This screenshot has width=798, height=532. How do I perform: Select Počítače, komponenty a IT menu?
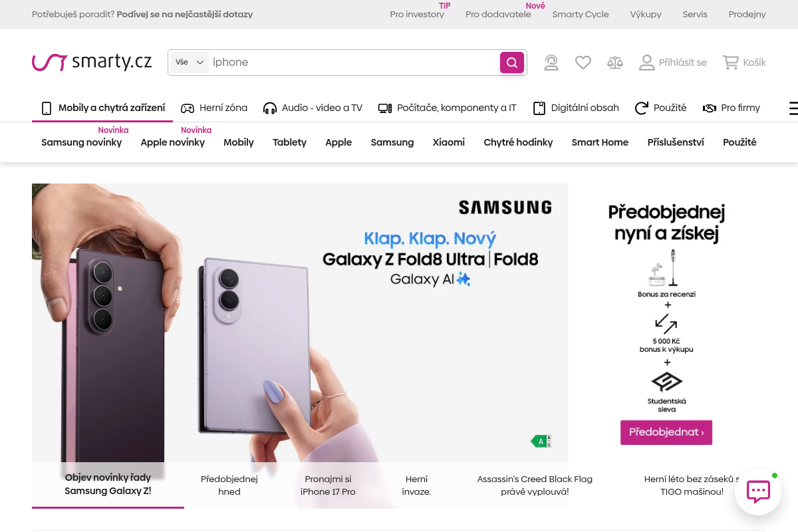pos(448,108)
